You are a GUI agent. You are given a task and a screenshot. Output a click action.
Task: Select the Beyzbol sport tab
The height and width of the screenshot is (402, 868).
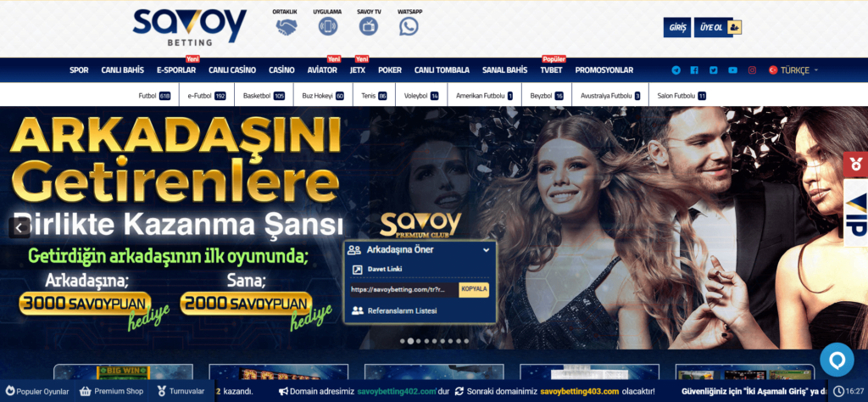tap(547, 96)
